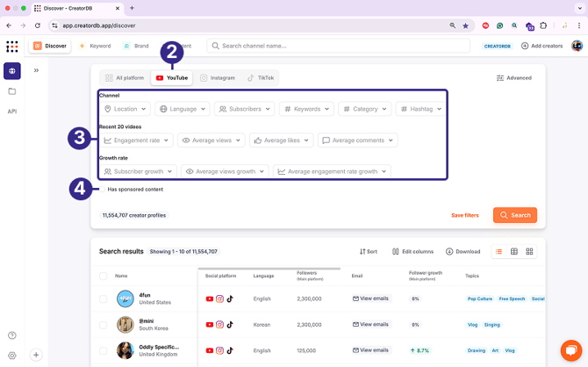Screen dimensions: 588x367
Task: Open the Average views growth dropdown
Action: coord(225,171)
